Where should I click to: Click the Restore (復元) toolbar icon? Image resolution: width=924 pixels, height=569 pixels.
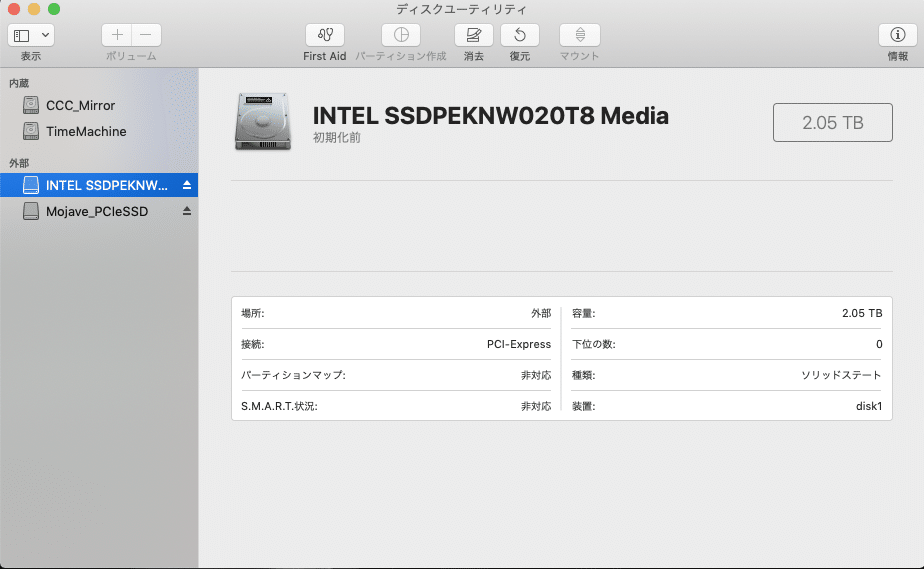coord(520,35)
